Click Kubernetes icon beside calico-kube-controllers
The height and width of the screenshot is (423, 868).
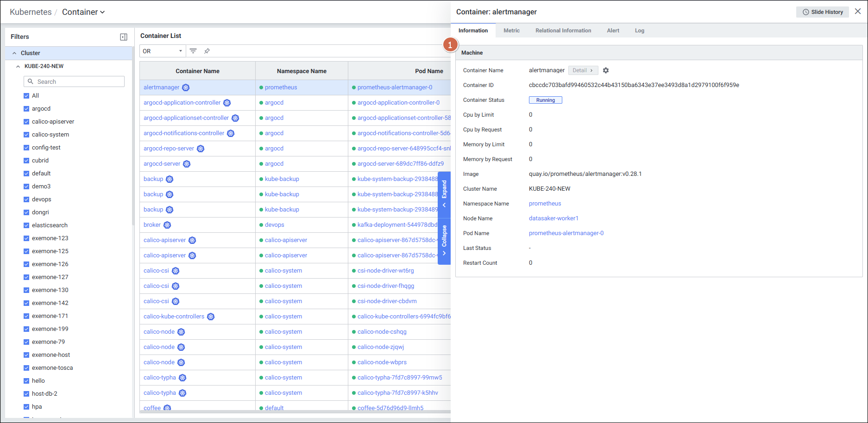coord(211,317)
